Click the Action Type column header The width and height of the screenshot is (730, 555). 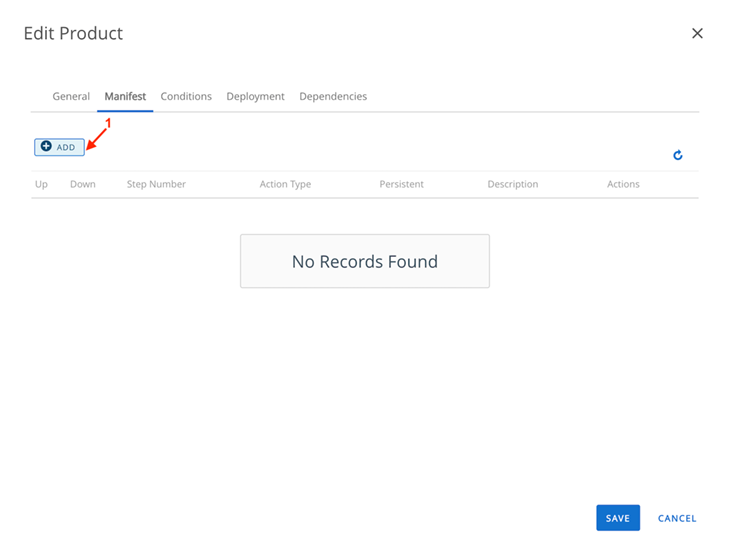click(285, 184)
